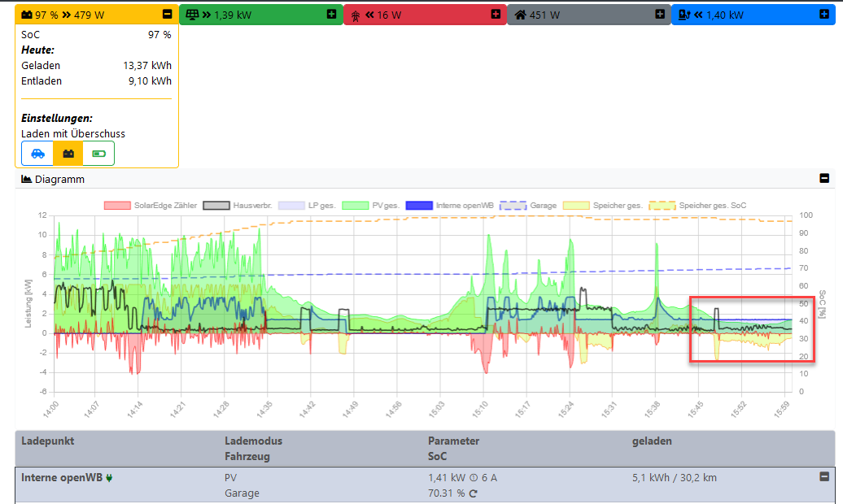Screen dimensions: 843x504
Task: Toggle SolarEdge Zähler series in chart legend
Action: pos(164,206)
